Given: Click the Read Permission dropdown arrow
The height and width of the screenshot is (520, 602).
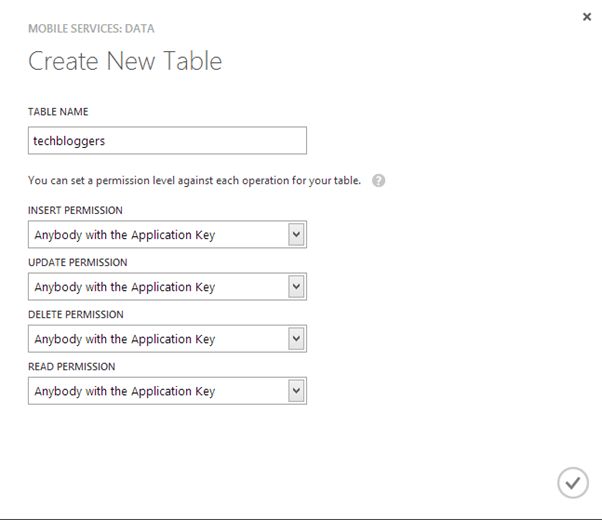Looking at the screenshot, I should (x=295, y=391).
